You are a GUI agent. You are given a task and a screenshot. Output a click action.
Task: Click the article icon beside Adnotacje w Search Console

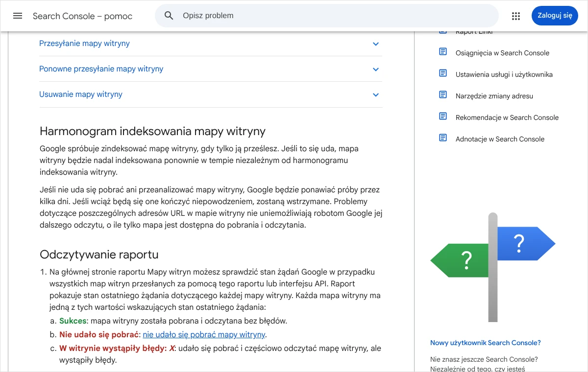tap(443, 138)
